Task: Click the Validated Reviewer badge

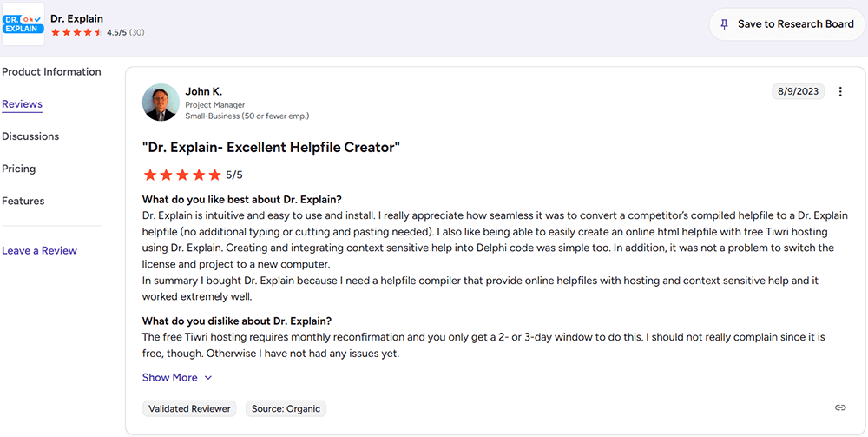Action: 189,408
